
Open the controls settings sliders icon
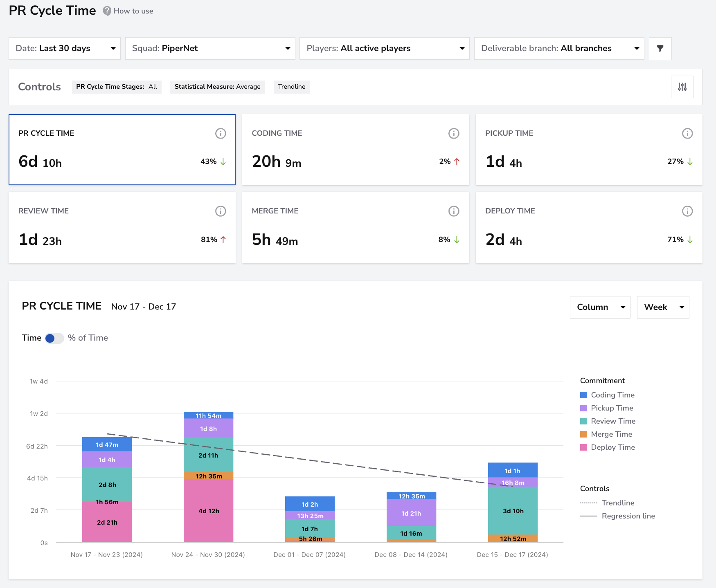682,87
